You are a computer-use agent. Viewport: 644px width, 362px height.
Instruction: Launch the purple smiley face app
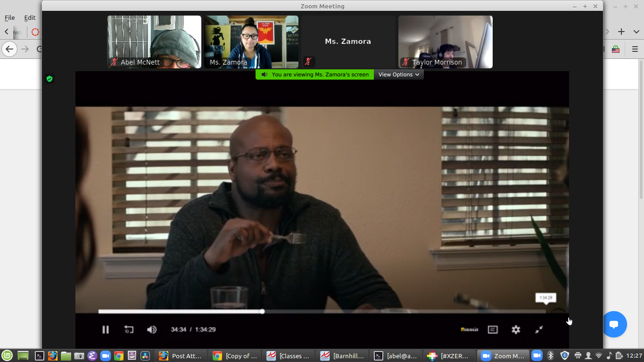click(132, 356)
